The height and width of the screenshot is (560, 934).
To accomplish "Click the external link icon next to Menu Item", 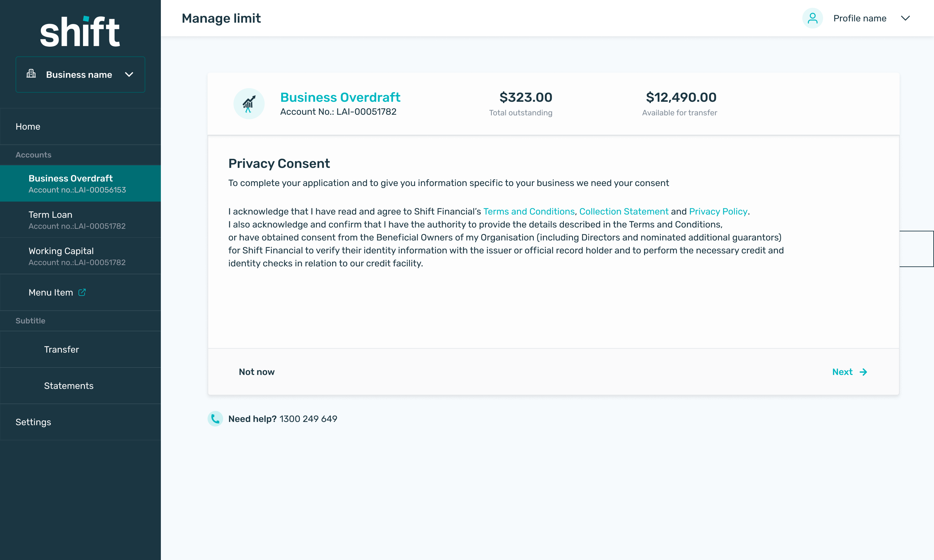I will (x=82, y=292).
